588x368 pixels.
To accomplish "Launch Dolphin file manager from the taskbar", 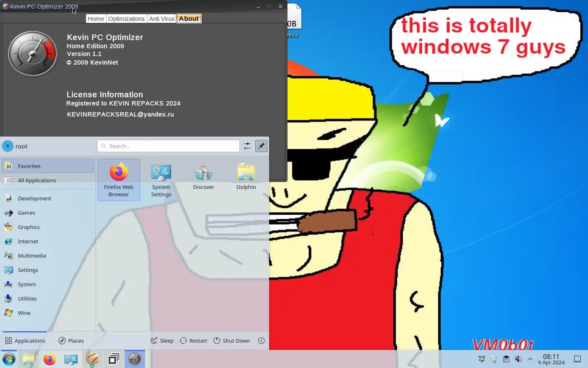I will pyautogui.click(x=29, y=359).
